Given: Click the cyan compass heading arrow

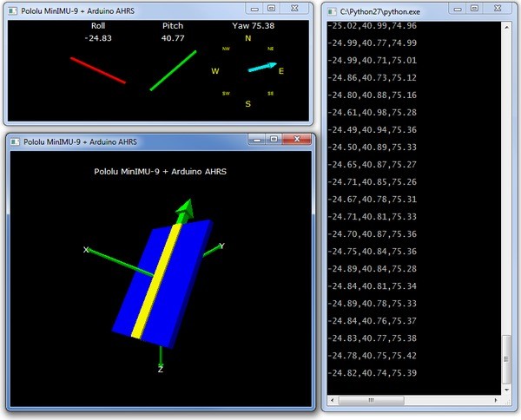Looking at the screenshot, I should pos(262,67).
